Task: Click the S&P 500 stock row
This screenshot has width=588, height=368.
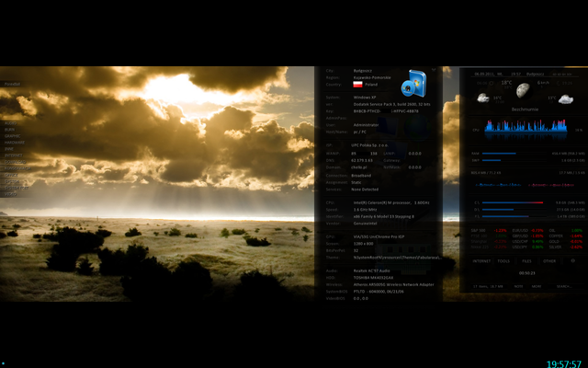Action: (x=489, y=231)
